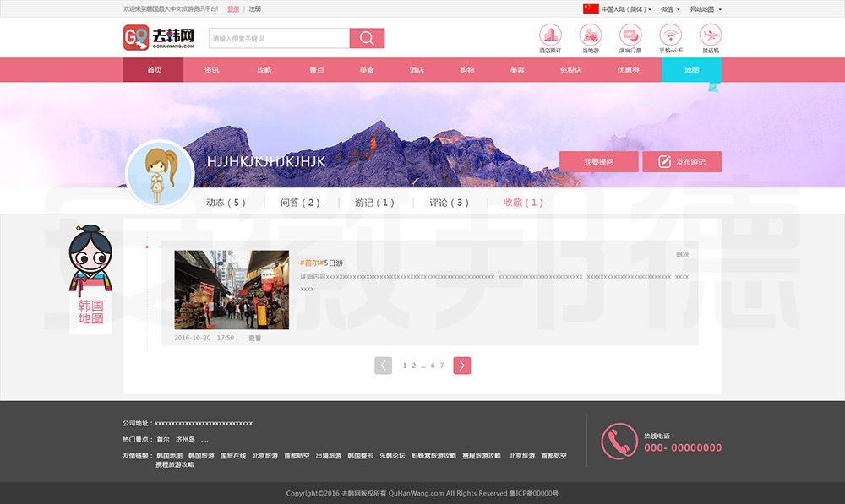Click the magnifier search button
This screenshot has height=504, width=845.
pos(367,38)
